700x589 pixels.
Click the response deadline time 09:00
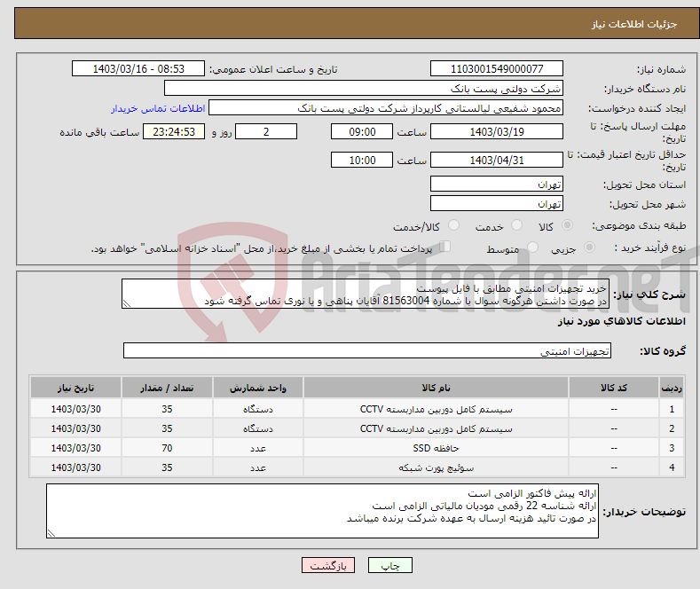point(362,131)
